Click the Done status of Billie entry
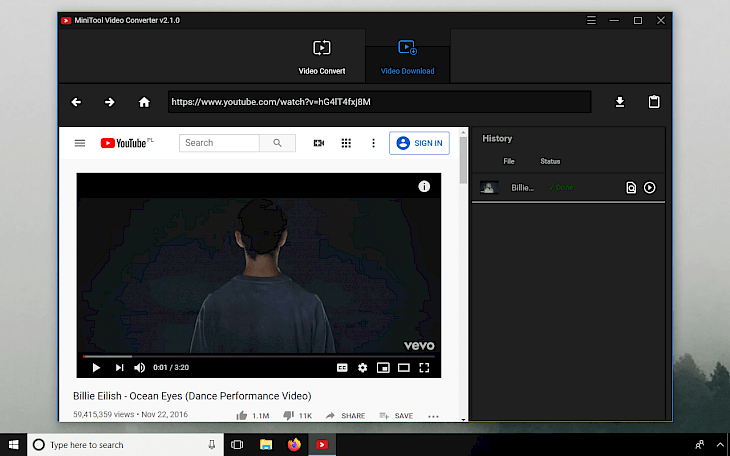The height and width of the screenshot is (456, 730). click(561, 187)
